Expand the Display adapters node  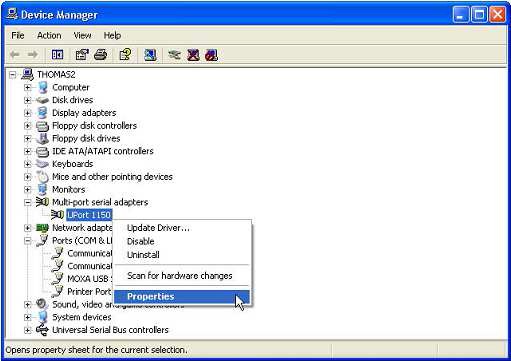[28, 113]
